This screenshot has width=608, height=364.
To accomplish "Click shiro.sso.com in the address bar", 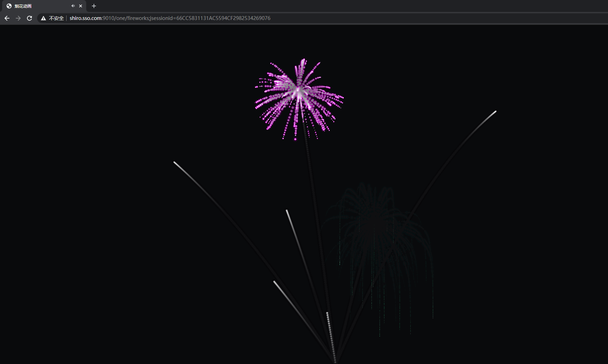I will tap(85, 18).
